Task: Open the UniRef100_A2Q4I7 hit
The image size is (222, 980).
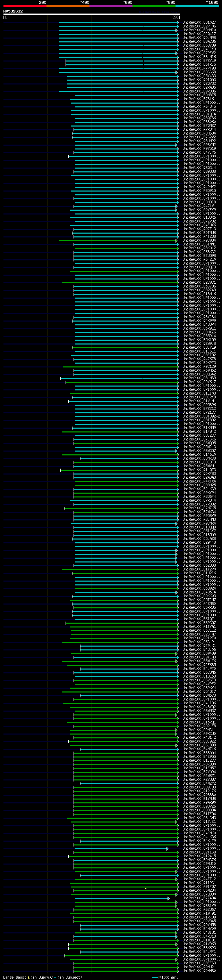Action: coord(199,34)
